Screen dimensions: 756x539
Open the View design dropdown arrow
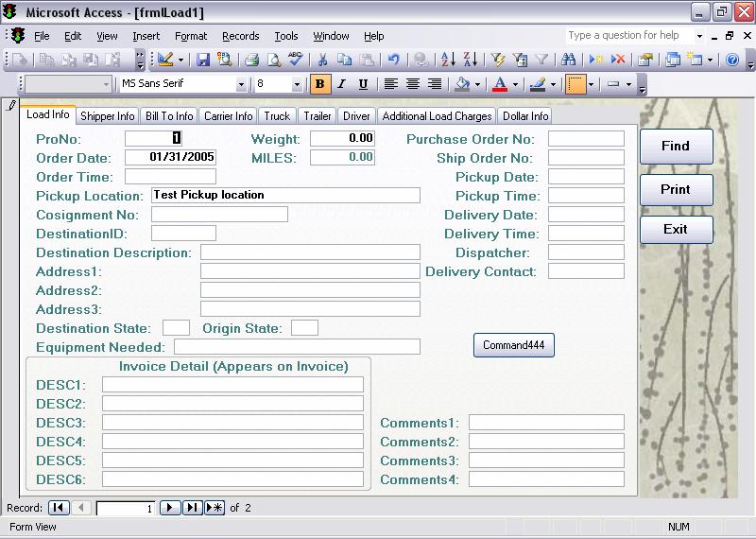pyautogui.click(x=182, y=60)
